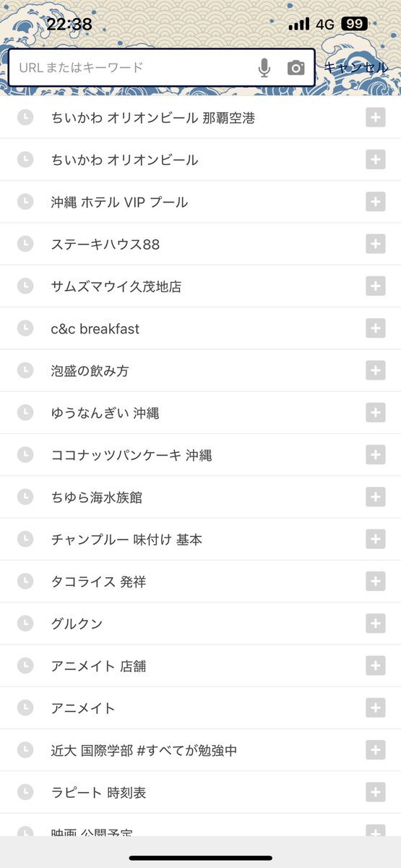The height and width of the screenshot is (868, 401).
Task: Tap plus icon beside アニメイト 店舗
Action: point(375,665)
